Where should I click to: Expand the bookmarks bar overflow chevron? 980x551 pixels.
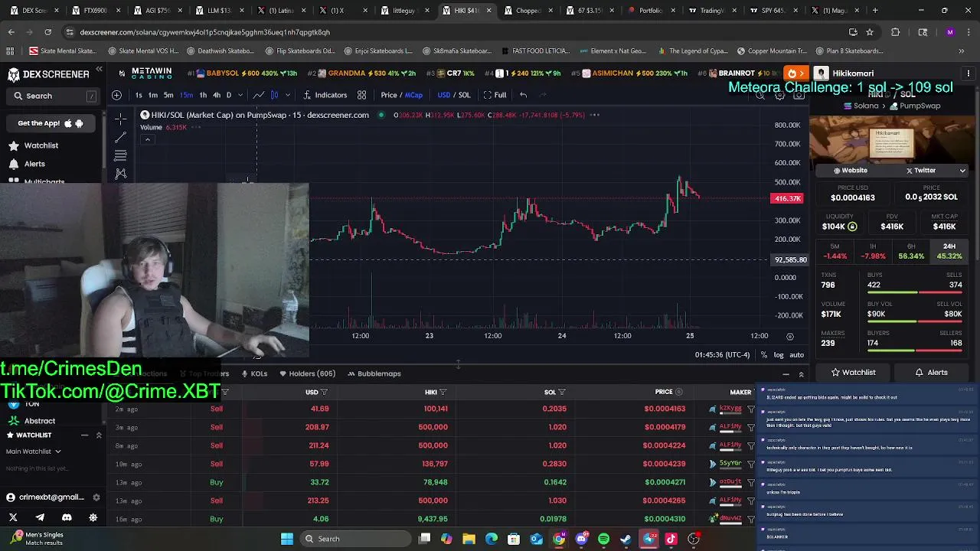tap(961, 51)
